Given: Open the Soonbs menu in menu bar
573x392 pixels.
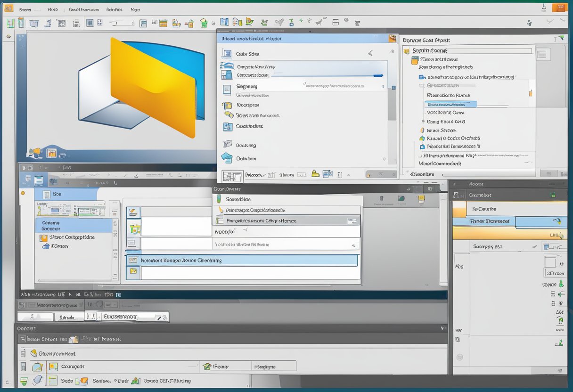Looking at the screenshot, I should (x=114, y=9).
